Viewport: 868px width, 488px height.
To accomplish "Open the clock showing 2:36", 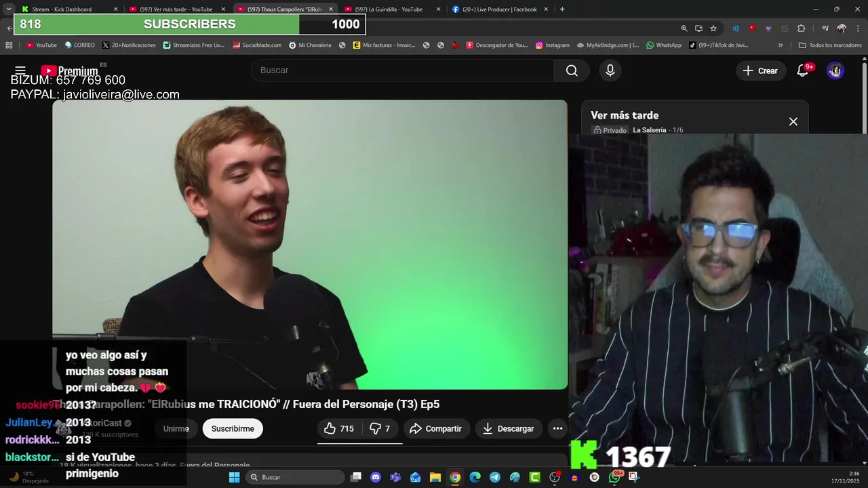I will pos(846,477).
